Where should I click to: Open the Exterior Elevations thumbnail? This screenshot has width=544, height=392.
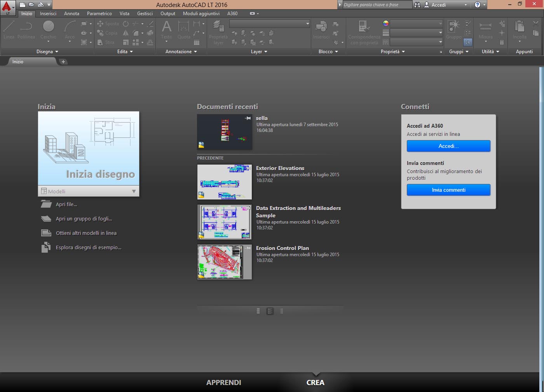coord(225,182)
